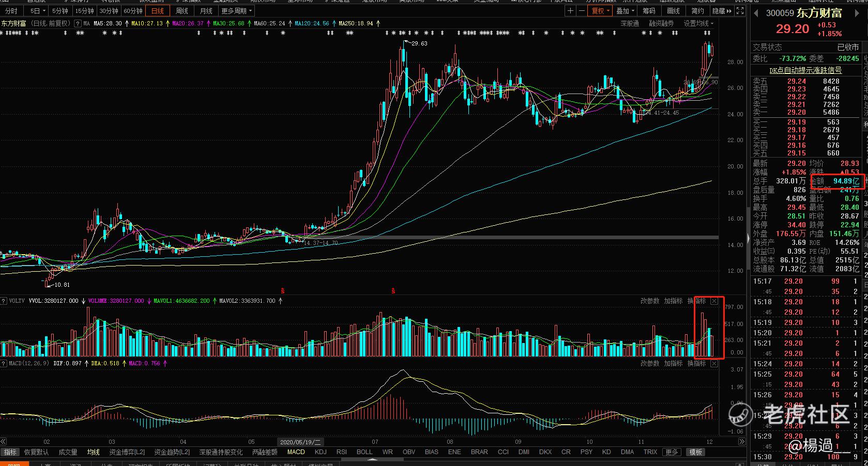
Task: Jump timeline to latest with double-right arrow
Action: coord(742,442)
